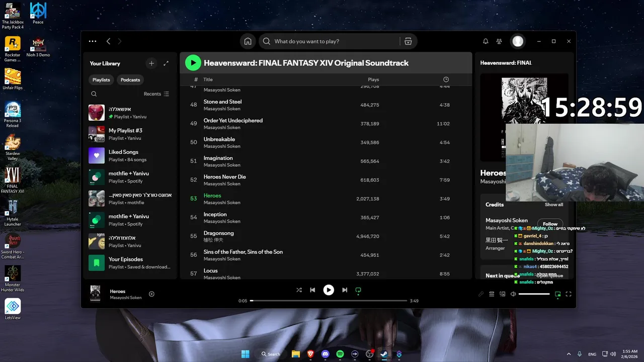Create a playlist with the plus icon
The height and width of the screenshot is (362, 644).
(x=151, y=63)
